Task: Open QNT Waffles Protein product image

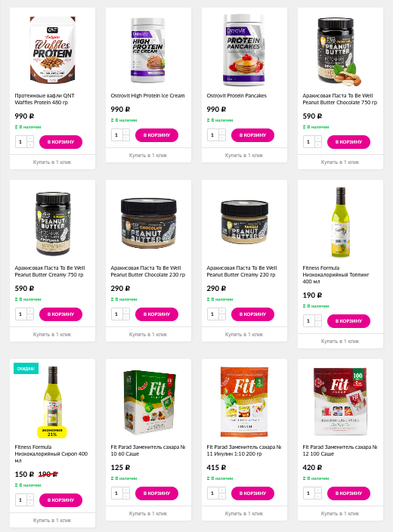Action: 52,50
